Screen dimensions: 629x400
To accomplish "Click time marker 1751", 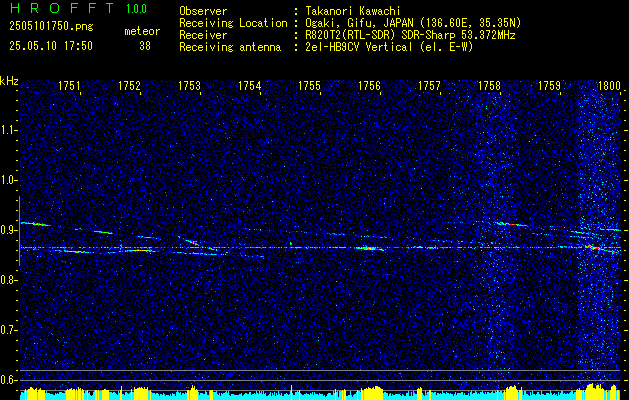I will pos(69,85).
